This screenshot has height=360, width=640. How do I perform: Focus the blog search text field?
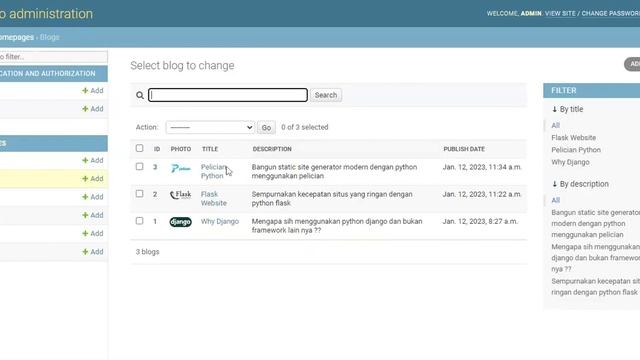pos(228,95)
